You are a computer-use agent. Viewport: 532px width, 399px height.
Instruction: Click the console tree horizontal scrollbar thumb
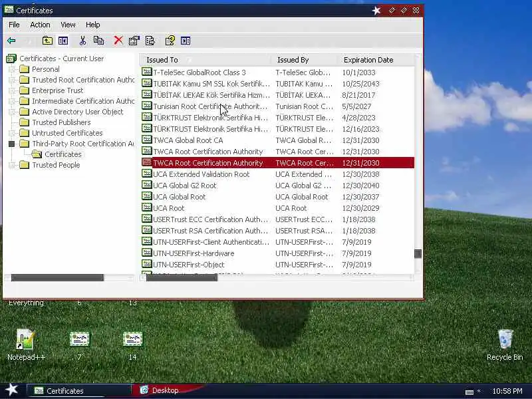pos(57,278)
